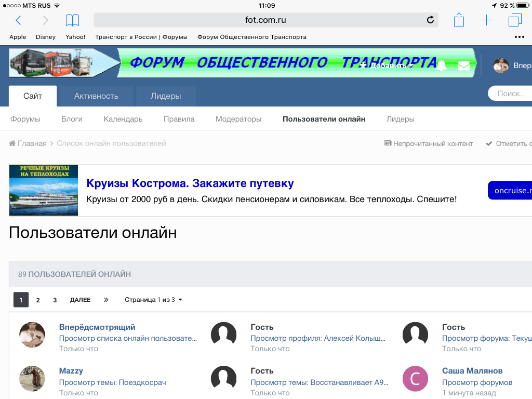
Task: Go to page 2 of users
Action: click(38, 300)
